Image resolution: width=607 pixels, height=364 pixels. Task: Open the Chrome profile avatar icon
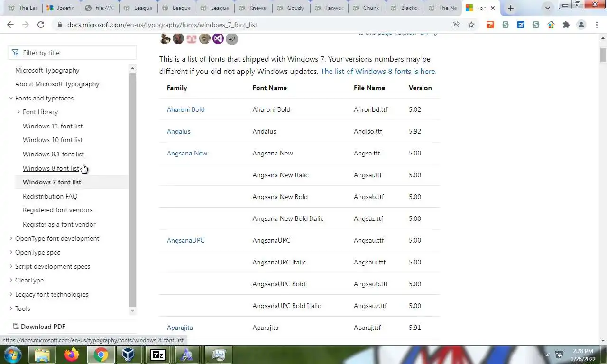[x=581, y=25]
